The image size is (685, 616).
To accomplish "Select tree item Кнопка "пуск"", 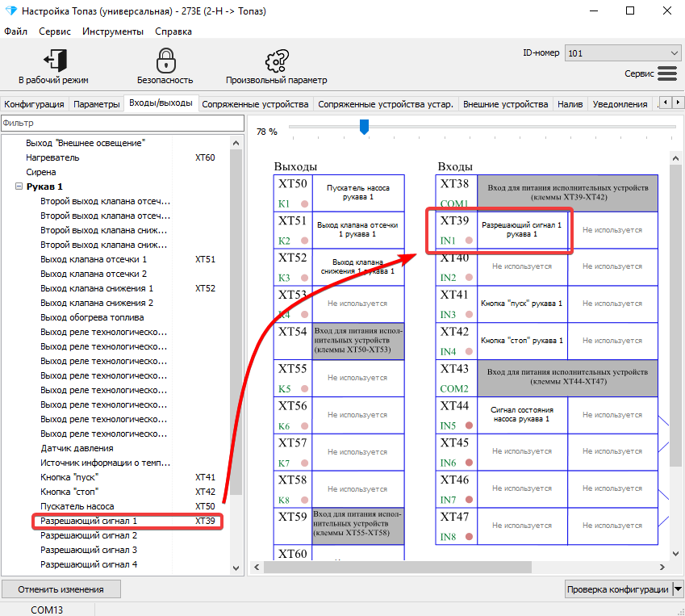I will pyautogui.click(x=69, y=477).
